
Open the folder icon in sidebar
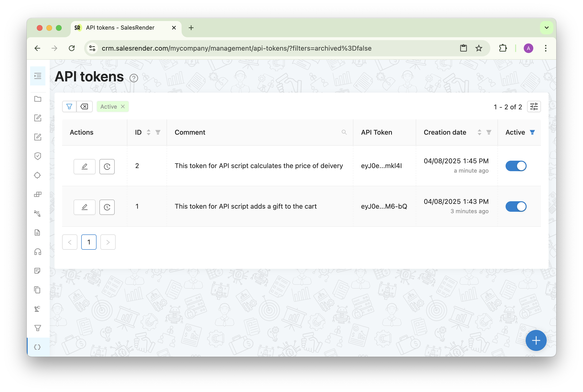38,99
